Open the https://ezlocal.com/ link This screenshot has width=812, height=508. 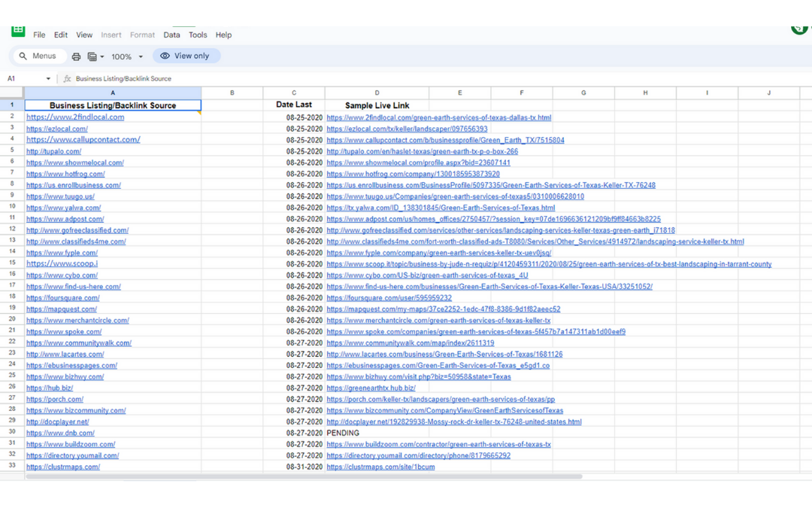coord(57,129)
